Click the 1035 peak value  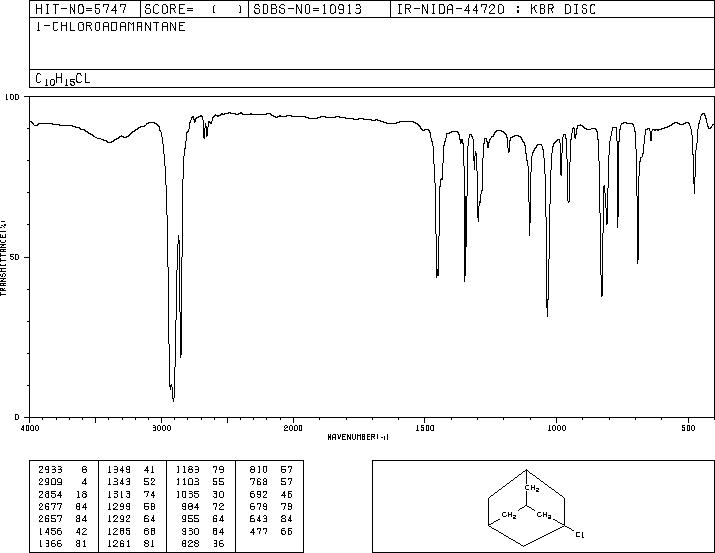[x=200, y=495]
